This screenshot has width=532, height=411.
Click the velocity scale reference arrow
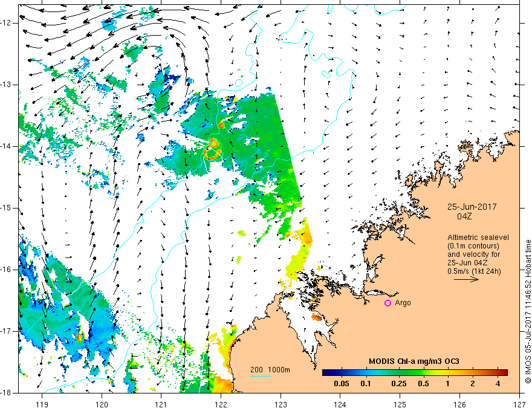466,279
